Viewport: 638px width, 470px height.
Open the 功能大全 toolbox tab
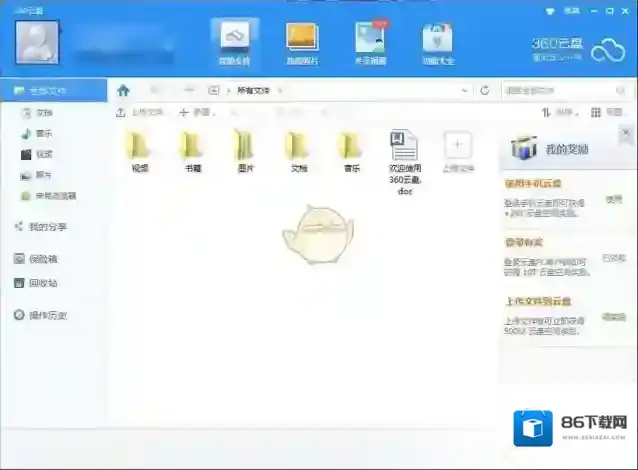(x=438, y=43)
